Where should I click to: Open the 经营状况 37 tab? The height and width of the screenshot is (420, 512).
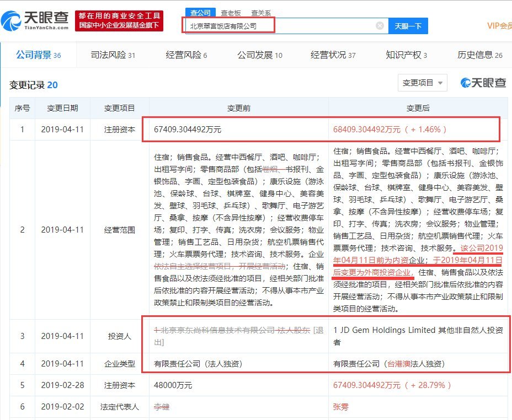(x=333, y=55)
